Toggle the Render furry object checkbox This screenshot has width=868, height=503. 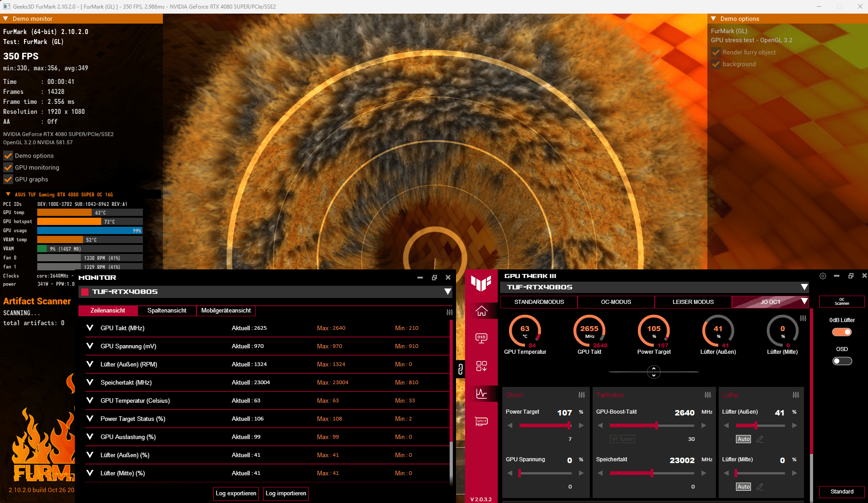716,52
